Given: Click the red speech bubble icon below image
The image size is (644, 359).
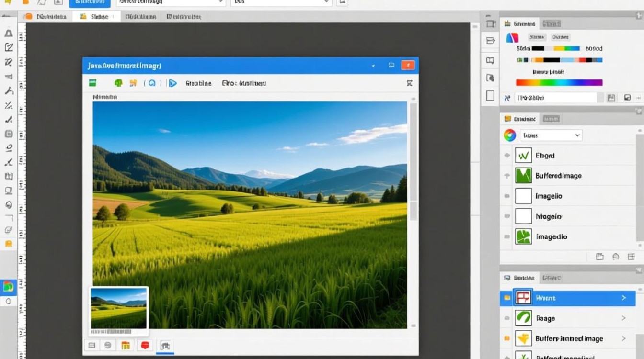Looking at the screenshot, I should (x=145, y=346).
